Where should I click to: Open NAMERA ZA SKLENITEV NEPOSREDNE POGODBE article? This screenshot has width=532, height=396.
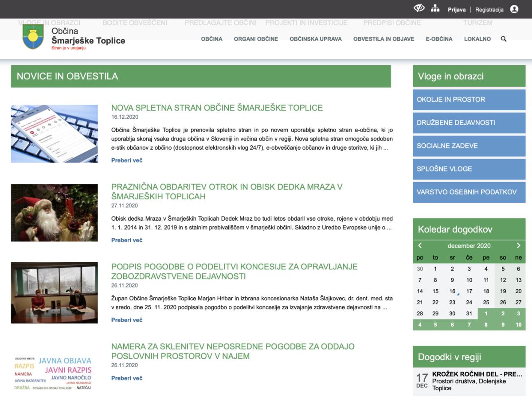pos(233,351)
